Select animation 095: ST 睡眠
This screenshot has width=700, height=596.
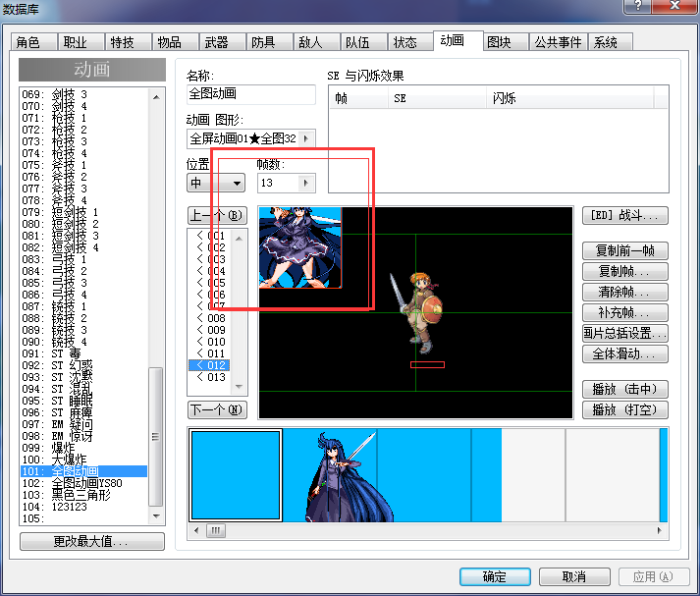83,401
